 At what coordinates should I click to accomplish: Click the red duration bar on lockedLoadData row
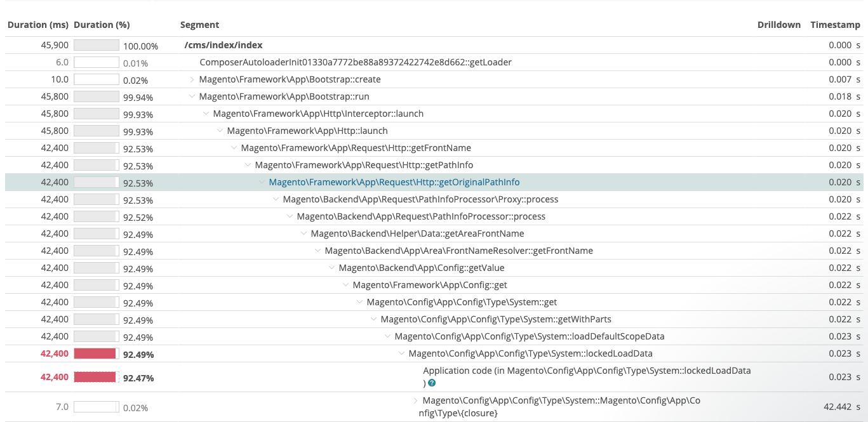pos(94,353)
